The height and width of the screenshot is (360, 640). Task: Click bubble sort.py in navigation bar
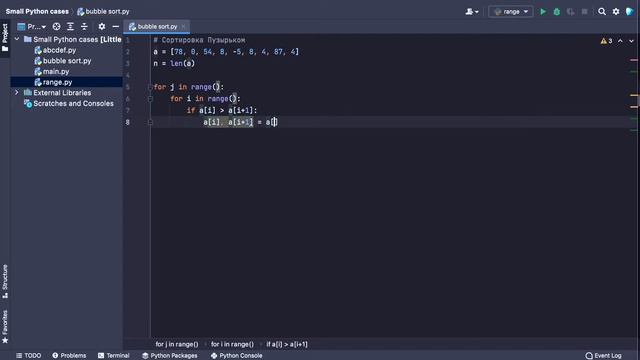point(103,11)
